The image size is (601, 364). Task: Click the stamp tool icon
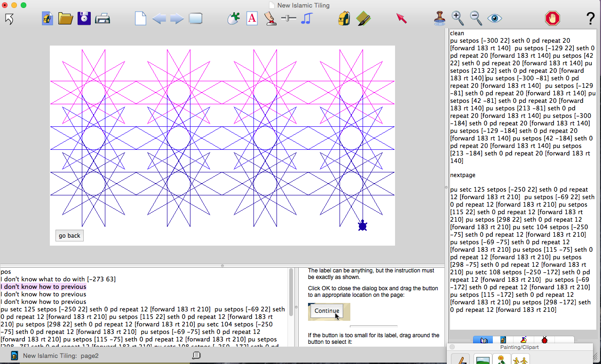click(x=439, y=19)
